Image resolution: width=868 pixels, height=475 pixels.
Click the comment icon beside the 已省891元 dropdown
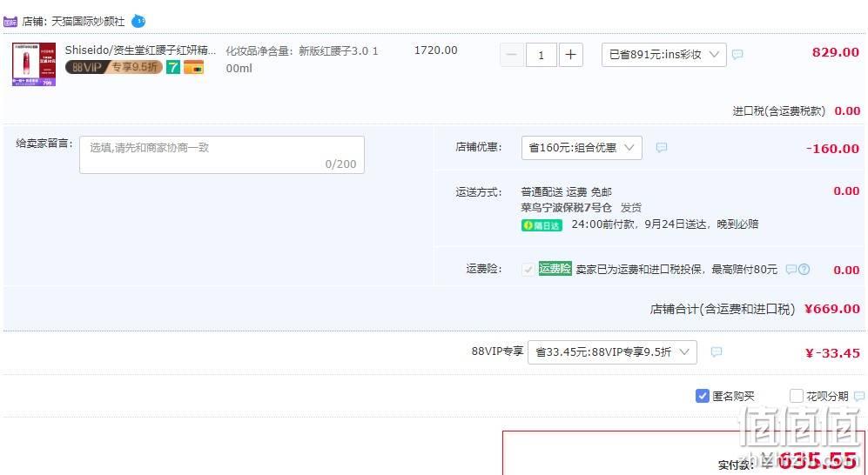(x=737, y=54)
